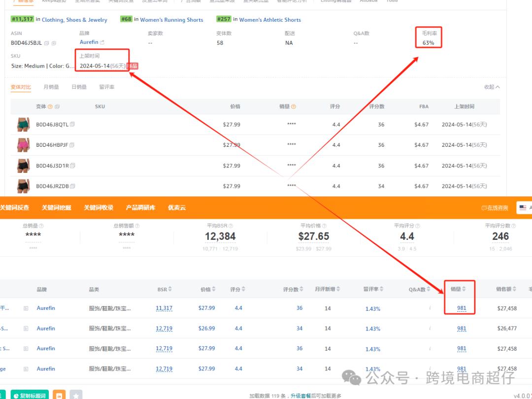532x399 pixels.
Task: Switch to the 留评率 tab
Action: click(106, 87)
